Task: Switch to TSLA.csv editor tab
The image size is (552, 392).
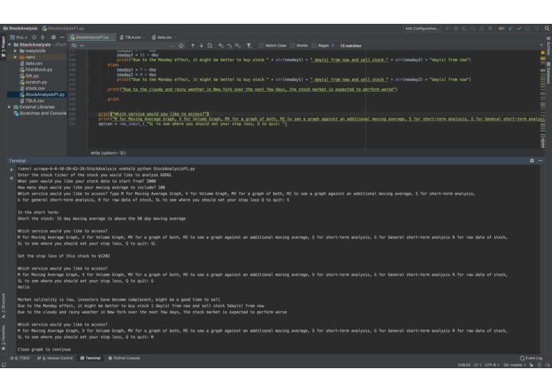Action: click(133, 37)
